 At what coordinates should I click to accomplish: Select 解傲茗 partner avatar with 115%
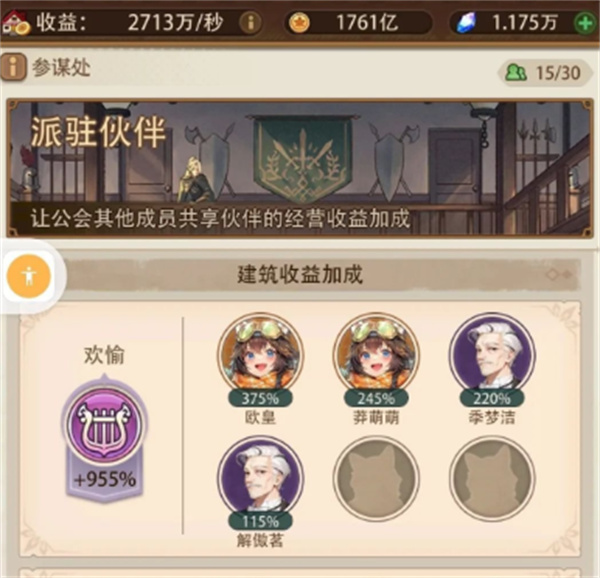260,479
